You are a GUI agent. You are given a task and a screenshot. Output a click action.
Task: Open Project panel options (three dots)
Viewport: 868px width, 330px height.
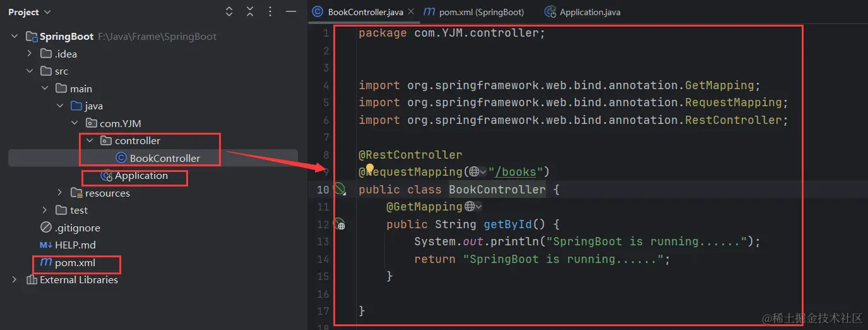271,12
